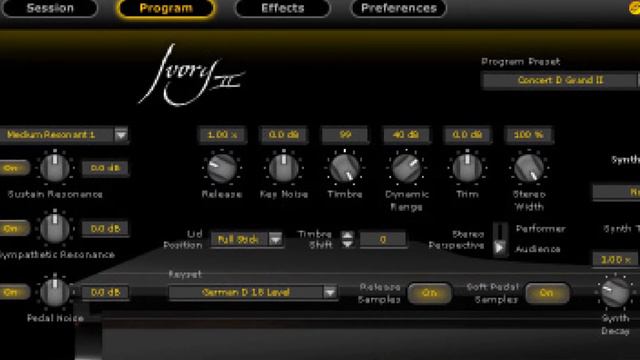The image size is (640, 360).
Task: Click the Timbre knob
Action: click(x=345, y=168)
